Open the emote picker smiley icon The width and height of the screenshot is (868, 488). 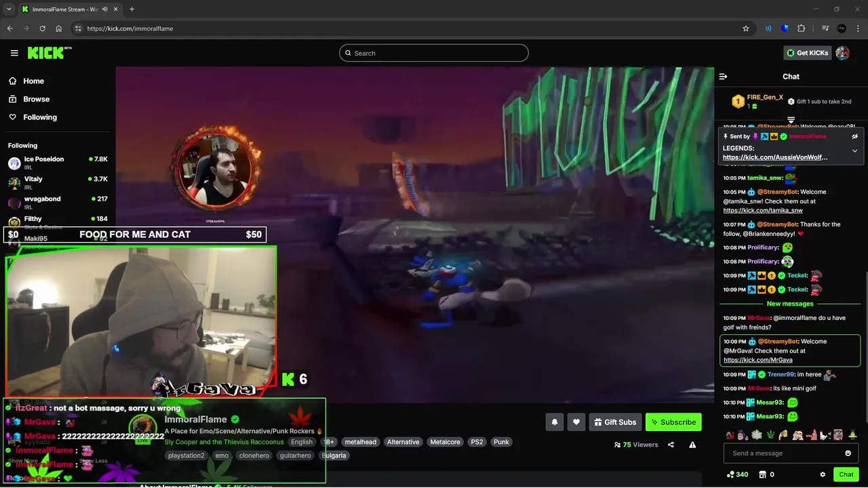pos(848,453)
